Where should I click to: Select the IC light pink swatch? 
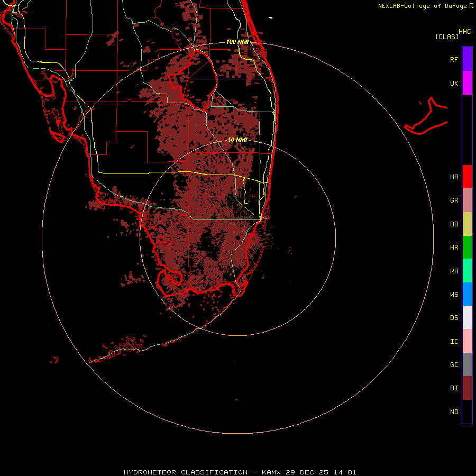467,341
